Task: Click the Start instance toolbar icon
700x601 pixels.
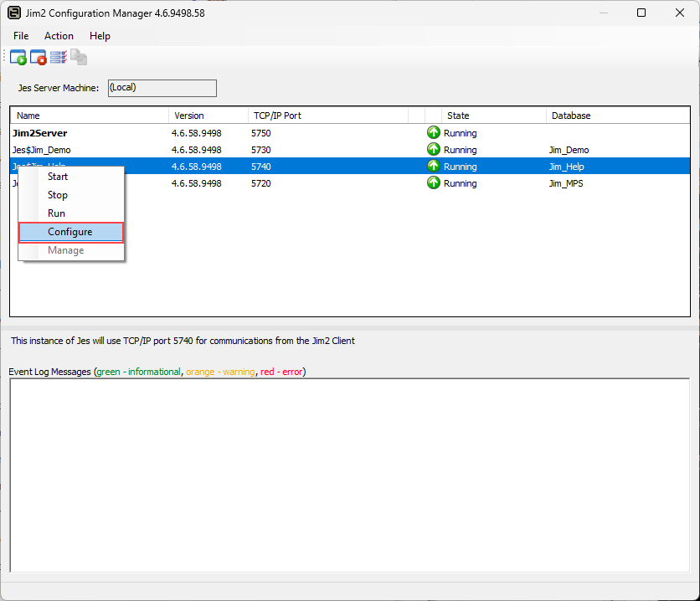Action: pyautogui.click(x=18, y=58)
